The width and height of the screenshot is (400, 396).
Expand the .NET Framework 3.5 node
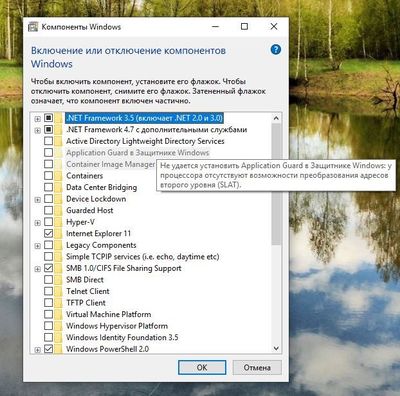tap(38, 119)
